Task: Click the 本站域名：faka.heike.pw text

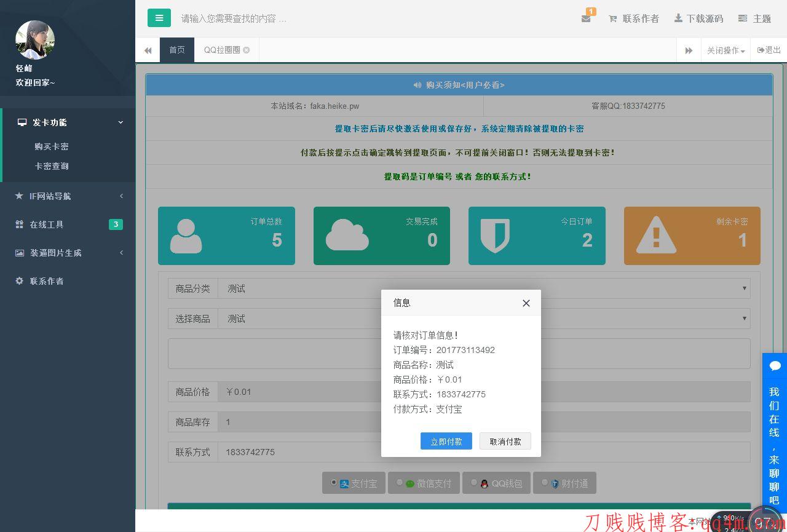Action: point(315,106)
